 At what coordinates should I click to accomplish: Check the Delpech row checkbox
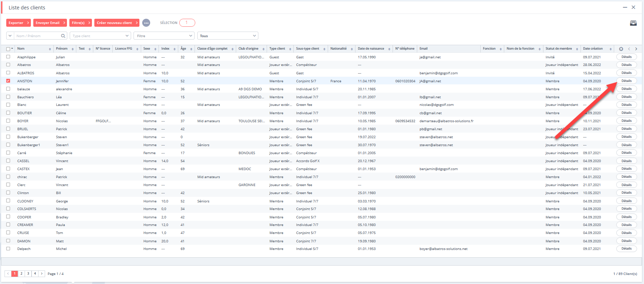[x=8, y=249]
